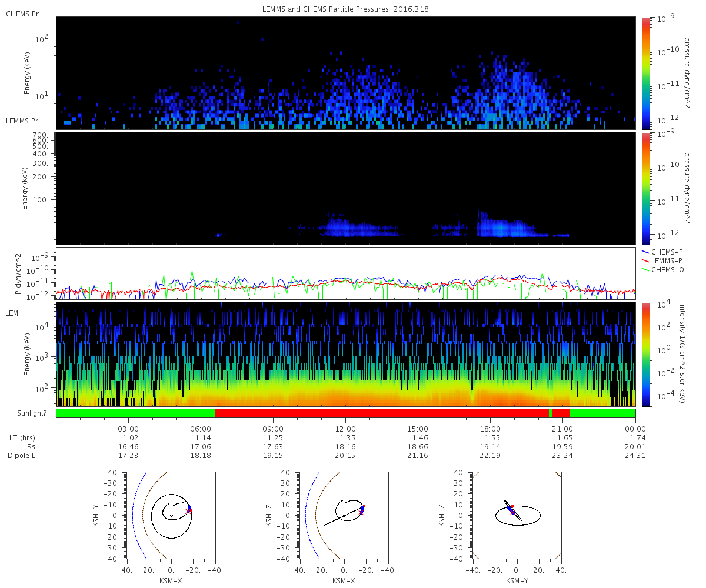Click the left green Sunlight bar segment
Screen dimensions: 706x588
pyautogui.click(x=135, y=413)
